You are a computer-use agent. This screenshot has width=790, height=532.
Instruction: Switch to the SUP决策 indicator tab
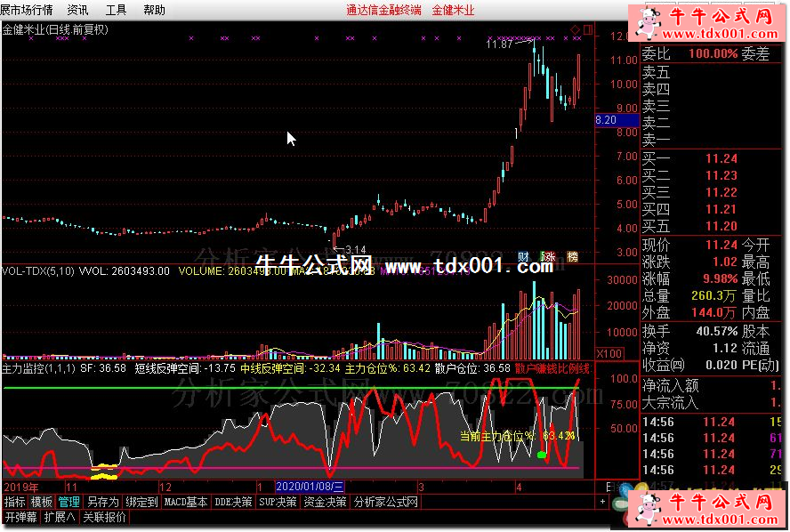pos(278,502)
